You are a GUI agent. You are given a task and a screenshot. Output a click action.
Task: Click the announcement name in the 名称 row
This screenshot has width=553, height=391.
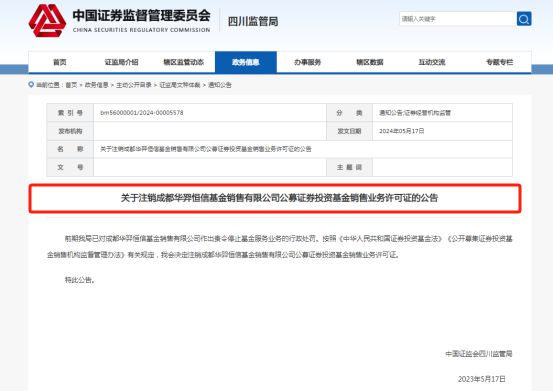click(x=206, y=149)
